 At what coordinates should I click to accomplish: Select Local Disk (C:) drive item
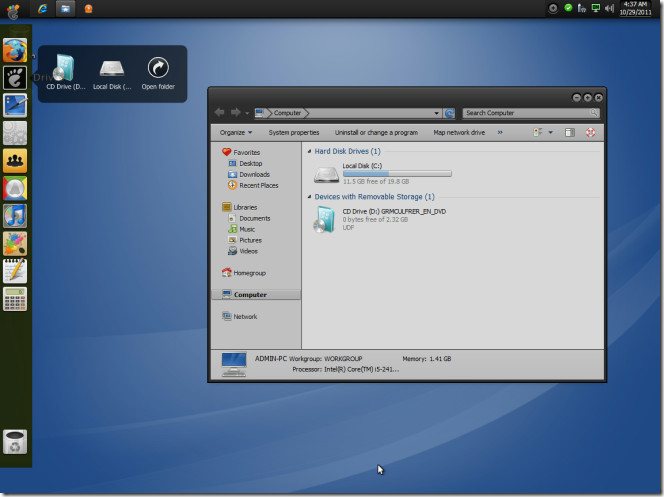[x=382, y=174]
